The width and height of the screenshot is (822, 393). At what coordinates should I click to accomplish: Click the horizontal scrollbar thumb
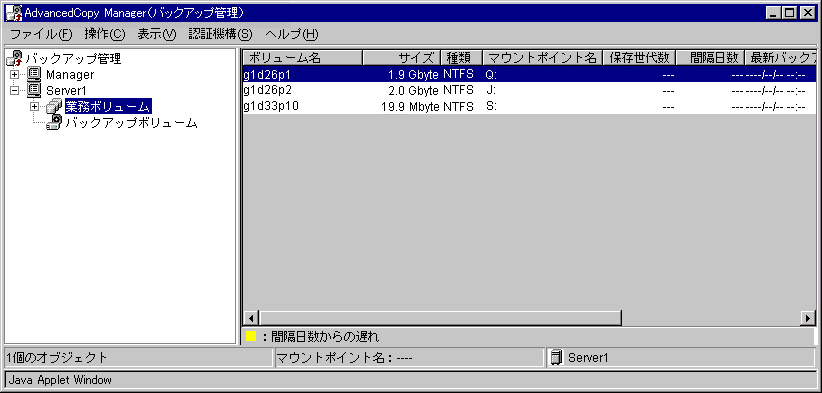point(440,318)
